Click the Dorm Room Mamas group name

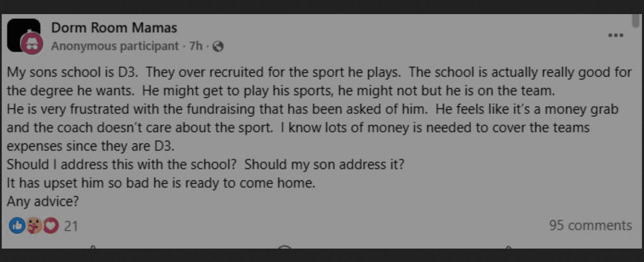(114, 28)
